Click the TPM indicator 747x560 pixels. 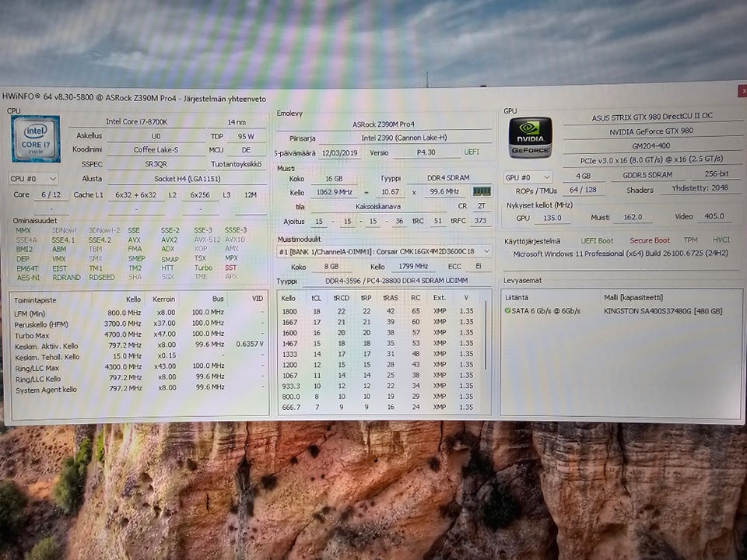[x=690, y=240]
